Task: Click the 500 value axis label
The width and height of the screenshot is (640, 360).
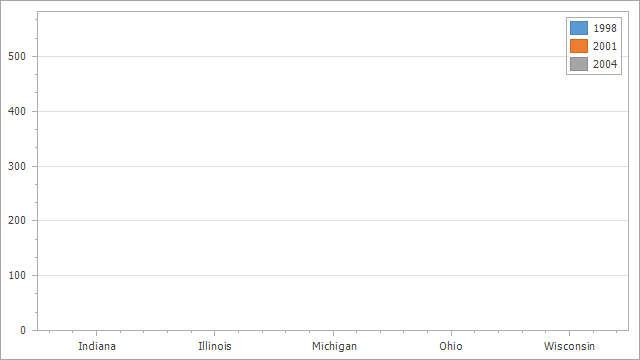Action: click(17, 56)
